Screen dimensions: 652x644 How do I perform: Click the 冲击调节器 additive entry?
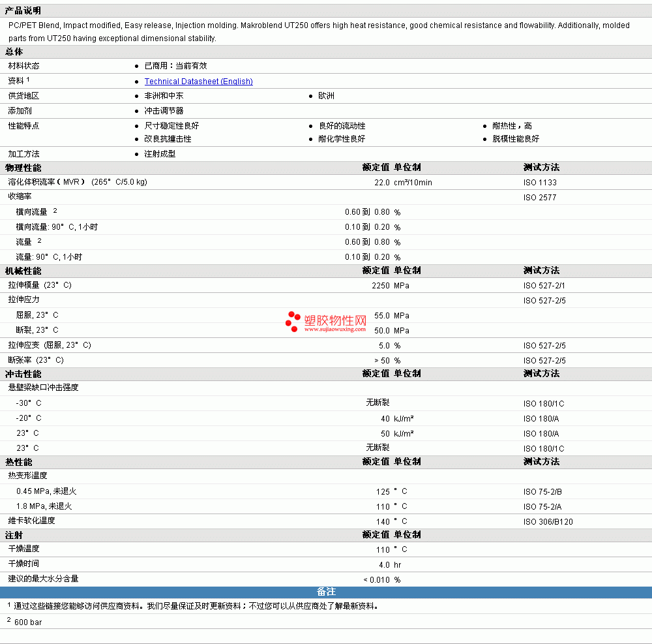point(164,111)
